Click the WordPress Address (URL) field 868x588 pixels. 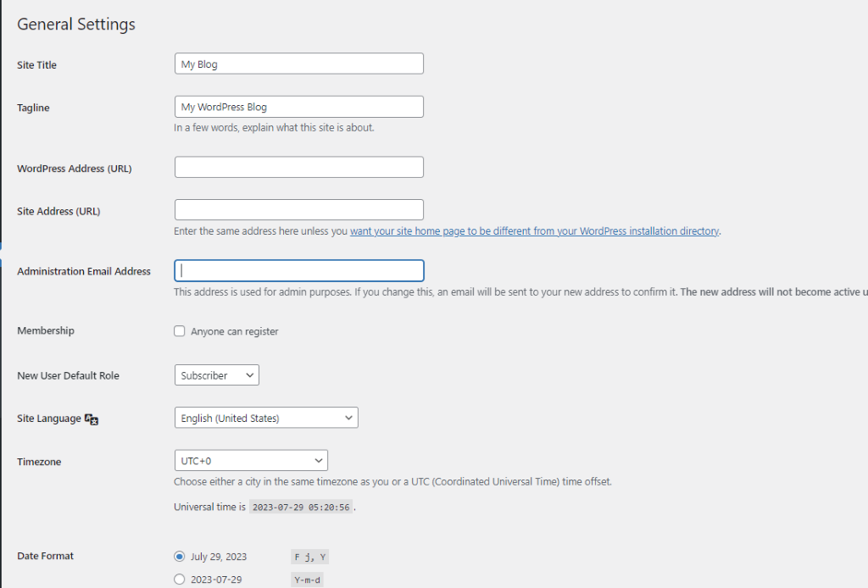(298, 166)
